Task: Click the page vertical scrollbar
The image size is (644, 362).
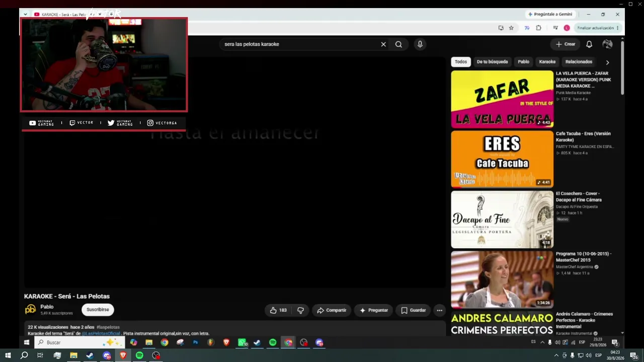Action: point(622,67)
